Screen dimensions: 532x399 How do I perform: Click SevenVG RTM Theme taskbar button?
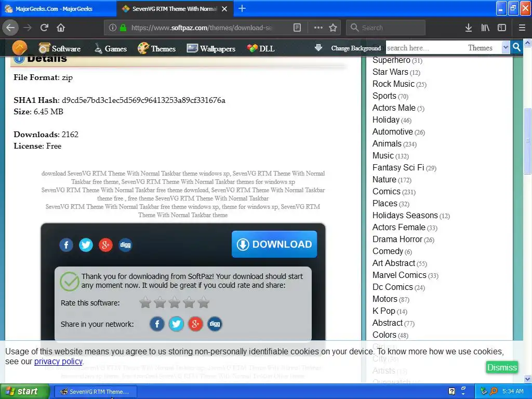96,392
